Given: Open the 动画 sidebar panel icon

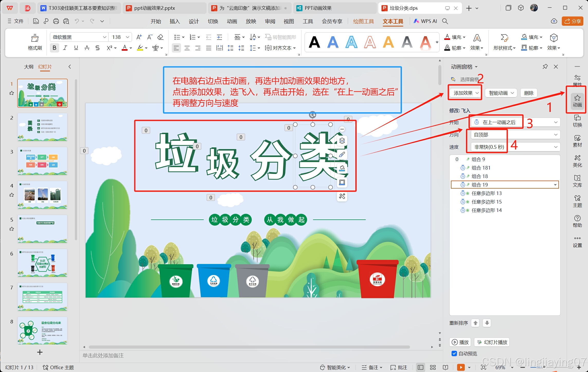Looking at the screenshot, I should click(577, 101).
